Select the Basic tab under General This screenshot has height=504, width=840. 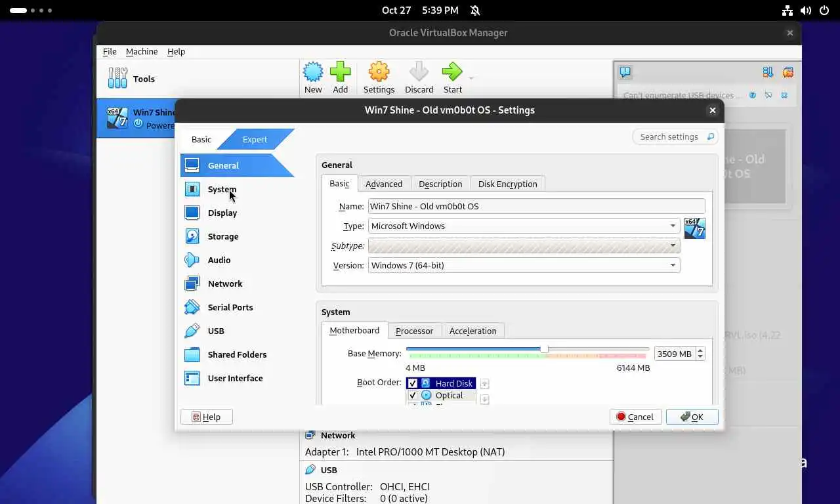[339, 183]
